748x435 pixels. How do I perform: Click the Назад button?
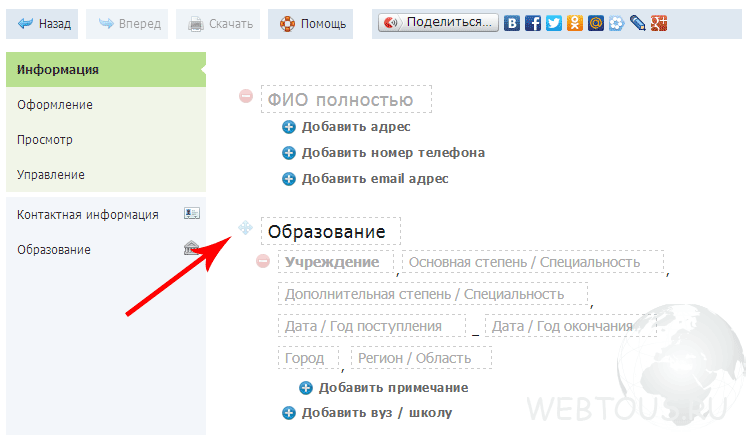[42, 24]
